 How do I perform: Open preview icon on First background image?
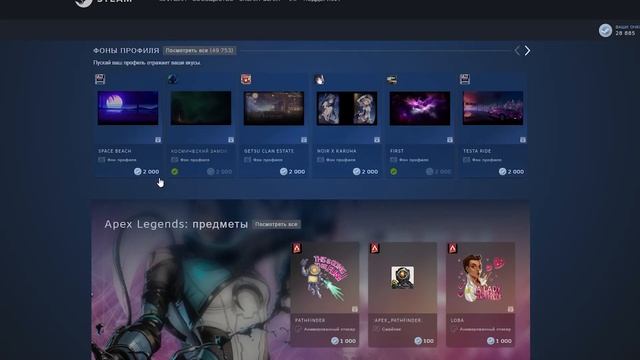point(450,140)
